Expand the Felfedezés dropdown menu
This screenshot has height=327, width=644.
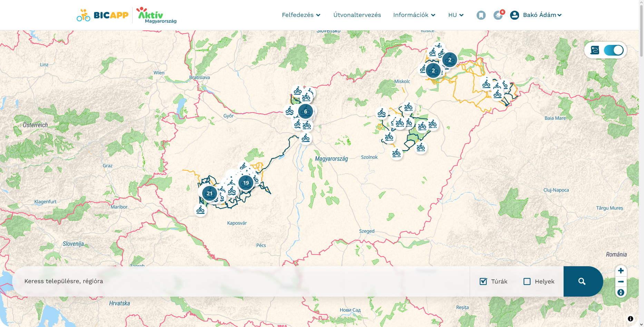(x=301, y=15)
